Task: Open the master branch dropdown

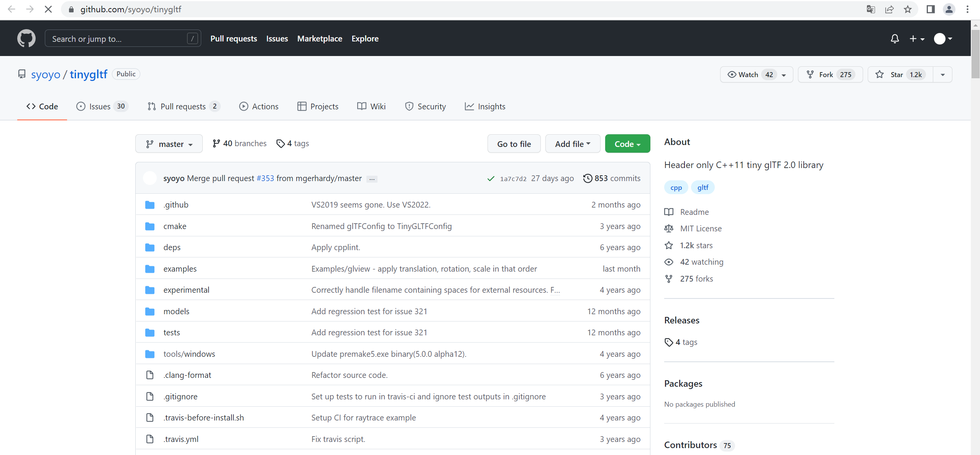Action: coord(169,144)
